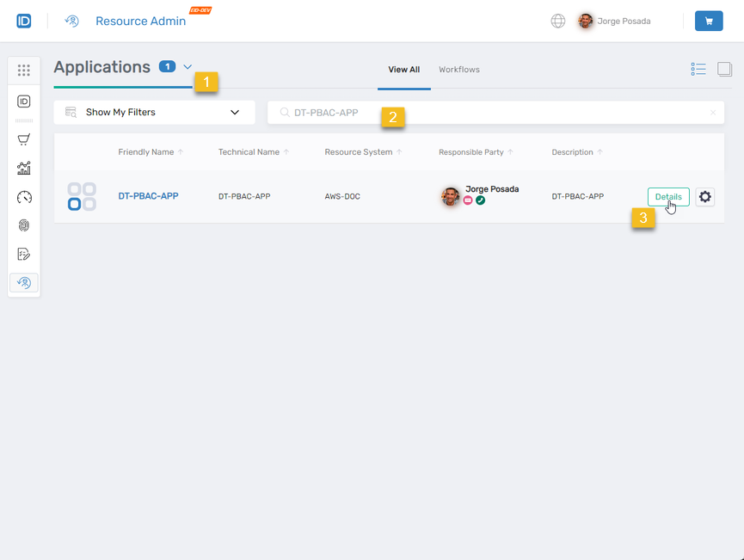Viewport: 744px width, 560px height.
Task: Click the fingerprint icon in sidebar
Action: point(23,225)
